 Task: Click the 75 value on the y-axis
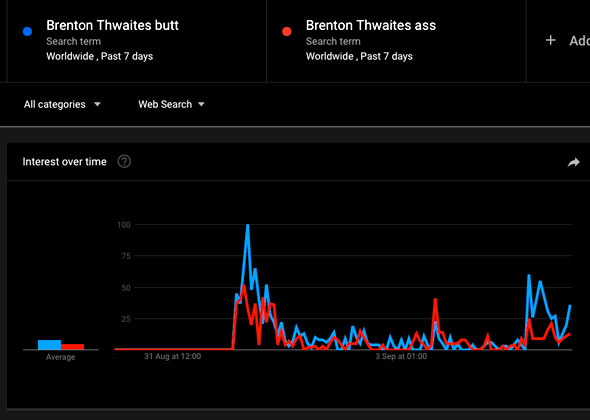[126, 256]
